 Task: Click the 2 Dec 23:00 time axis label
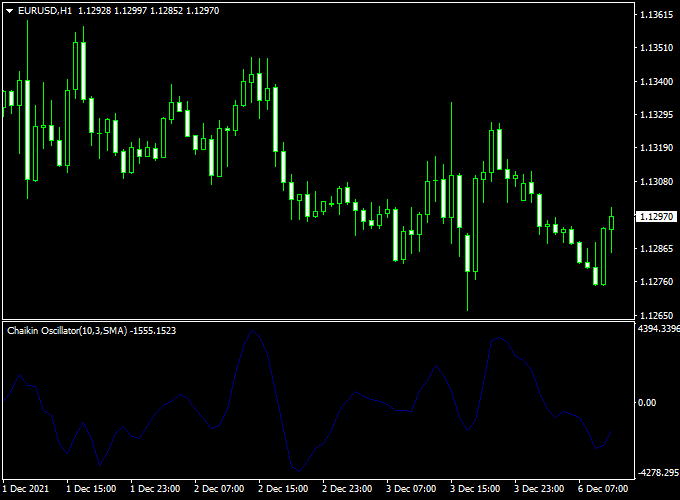coord(347,489)
